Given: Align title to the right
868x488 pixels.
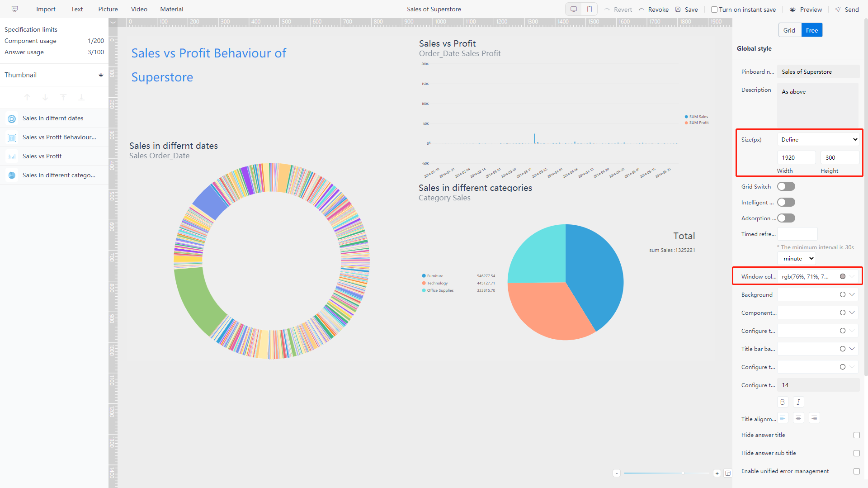Looking at the screenshot, I should (814, 418).
